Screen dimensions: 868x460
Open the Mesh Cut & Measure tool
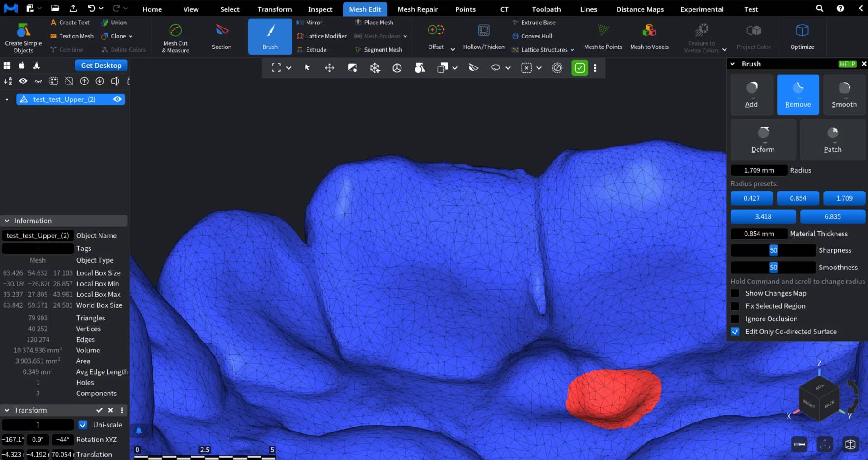click(x=175, y=37)
